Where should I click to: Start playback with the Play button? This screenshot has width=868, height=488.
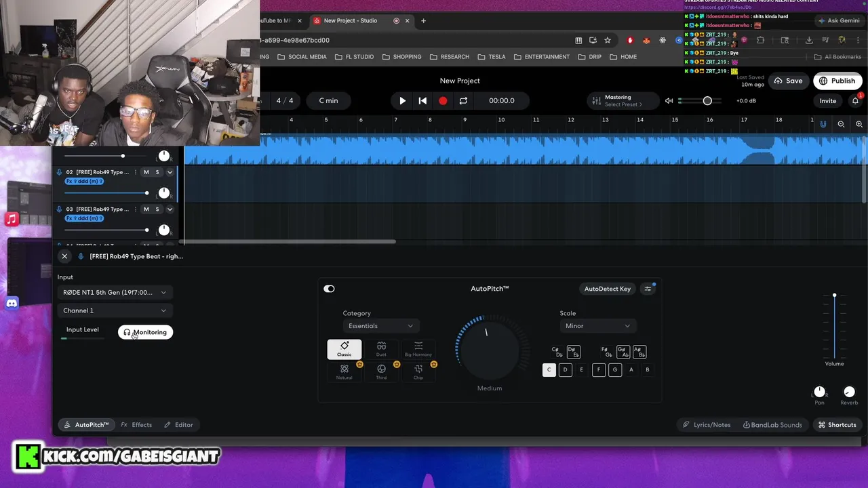point(402,100)
